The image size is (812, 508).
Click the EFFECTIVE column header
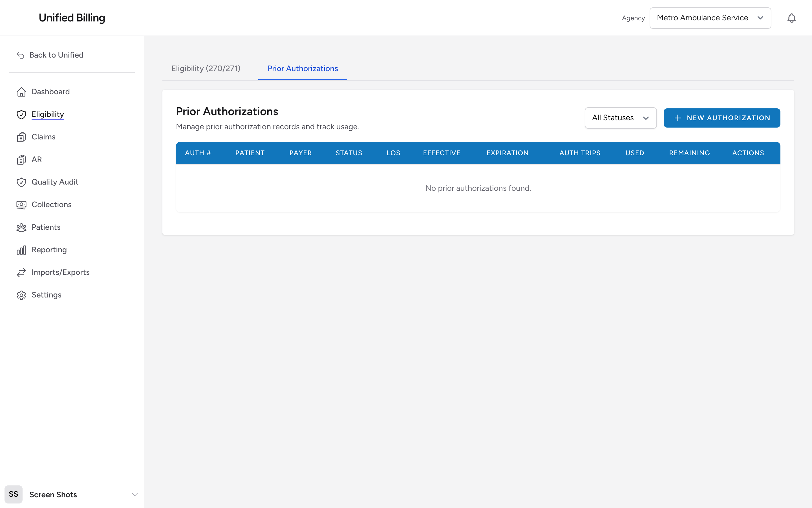(x=442, y=153)
